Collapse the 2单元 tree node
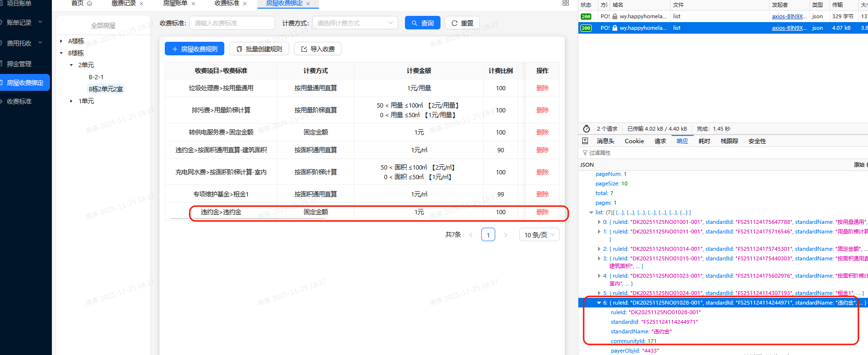This screenshot has width=868, height=355. pos(72,65)
